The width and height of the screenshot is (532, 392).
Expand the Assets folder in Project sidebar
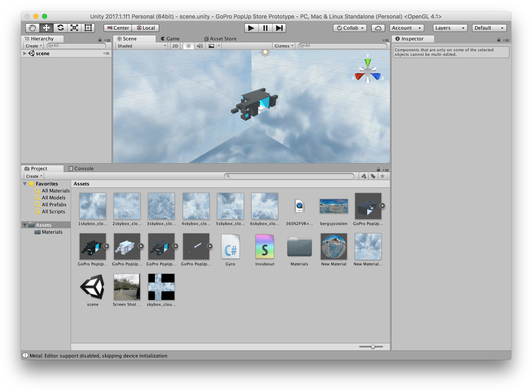(x=25, y=225)
